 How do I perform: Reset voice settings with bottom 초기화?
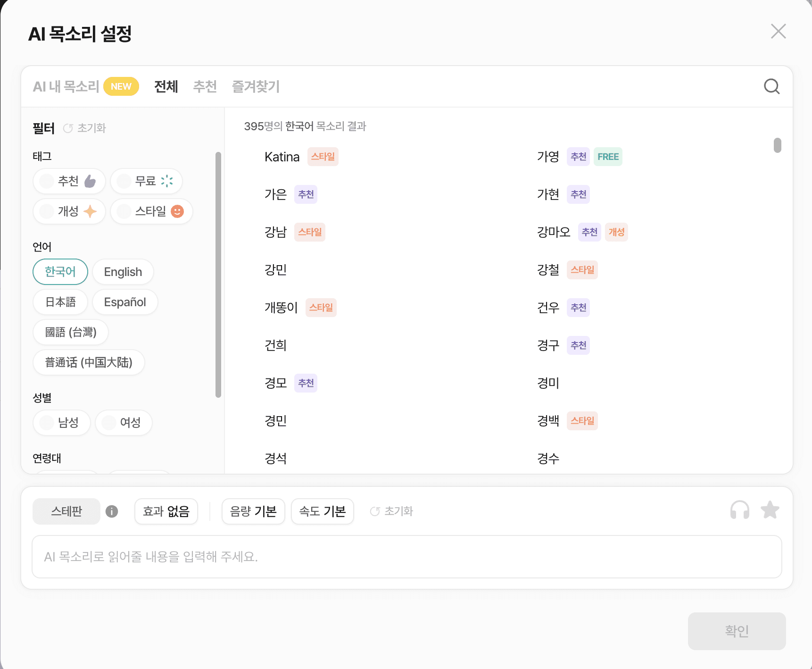point(391,511)
